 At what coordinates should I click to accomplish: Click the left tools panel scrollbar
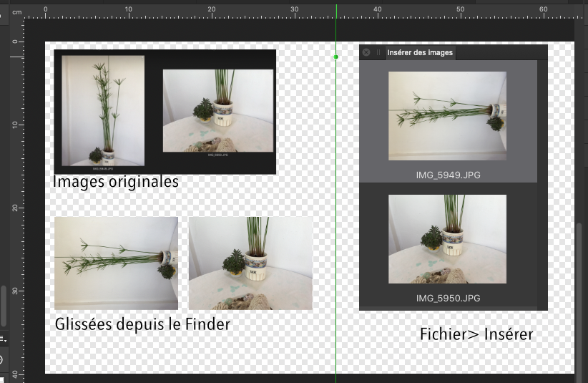pyautogui.click(x=4, y=306)
